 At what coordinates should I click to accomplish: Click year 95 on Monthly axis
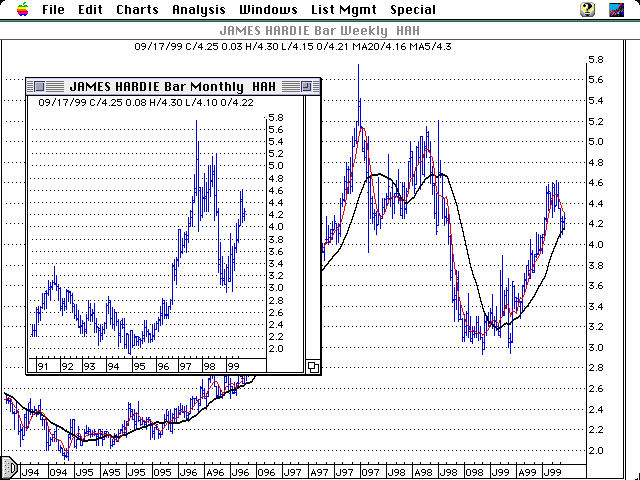point(139,366)
